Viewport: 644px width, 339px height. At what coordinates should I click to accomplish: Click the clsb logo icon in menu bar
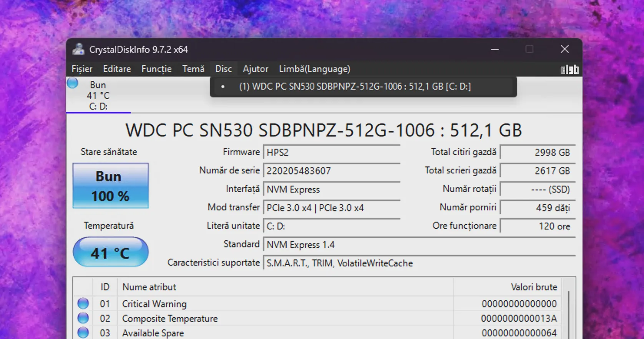click(x=569, y=69)
